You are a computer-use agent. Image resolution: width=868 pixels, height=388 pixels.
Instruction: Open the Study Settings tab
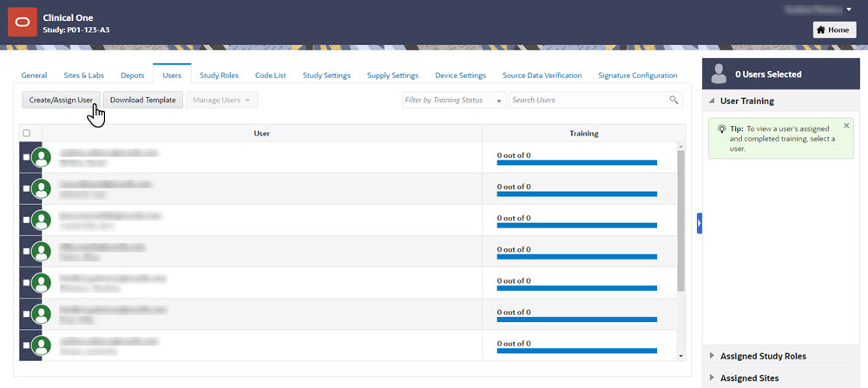tap(326, 76)
